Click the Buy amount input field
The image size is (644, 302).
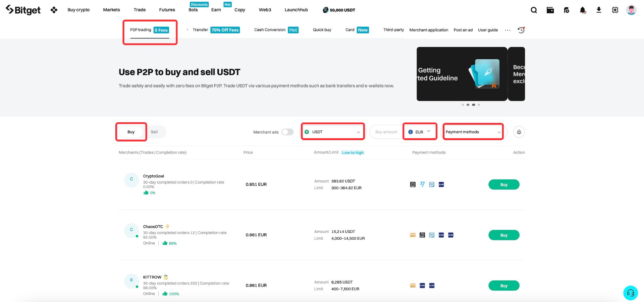tap(386, 132)
